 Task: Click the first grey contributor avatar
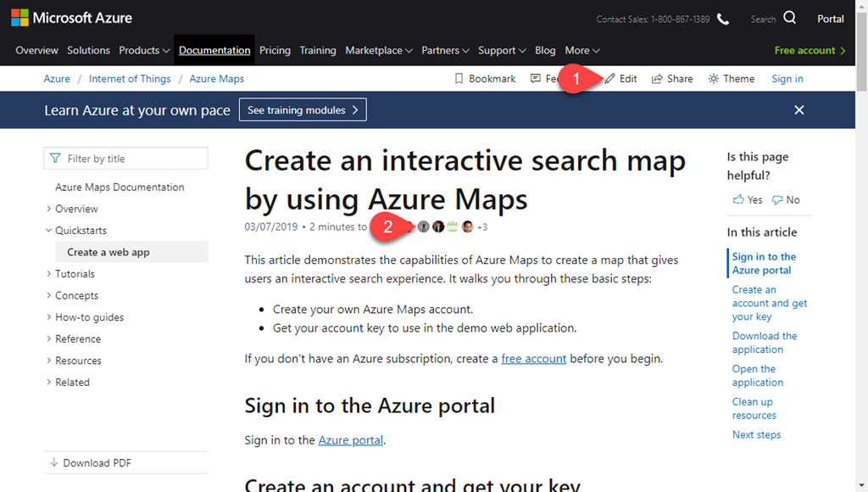[424, 226]
